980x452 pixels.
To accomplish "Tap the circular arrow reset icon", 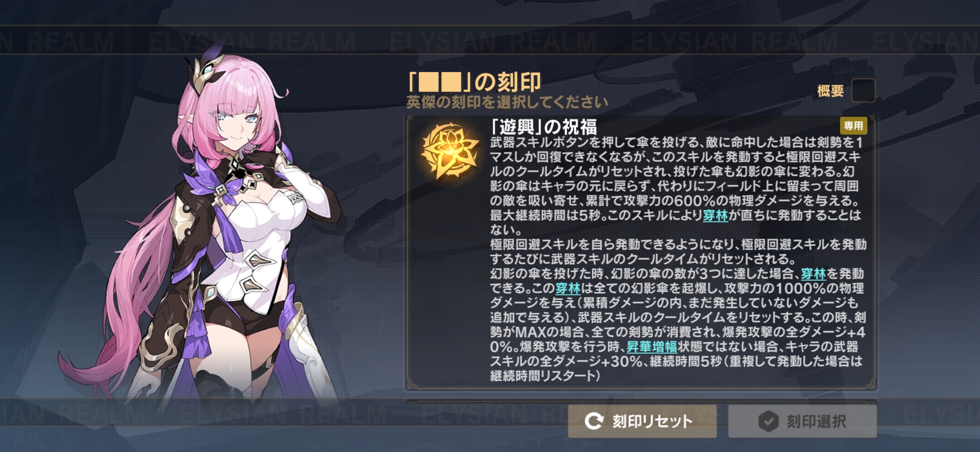I will (x=594, y=421).
